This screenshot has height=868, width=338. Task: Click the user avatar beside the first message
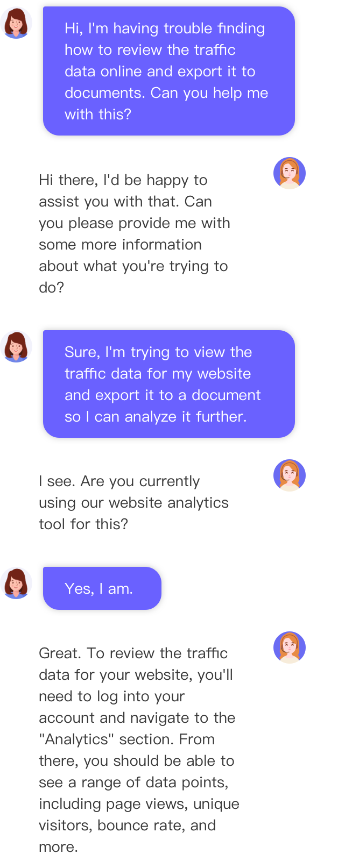coord(16,23)
